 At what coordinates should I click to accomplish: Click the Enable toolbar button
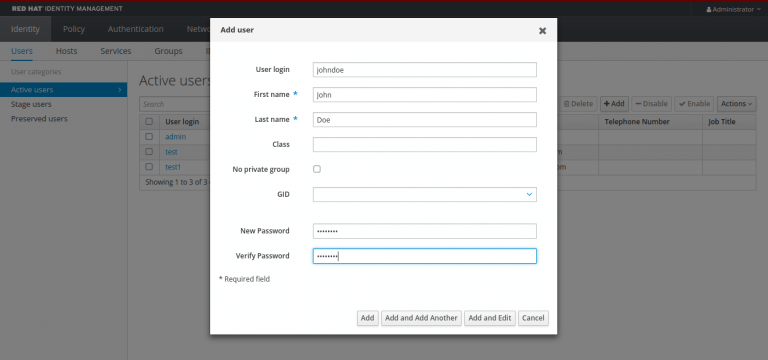coord(694,104)
